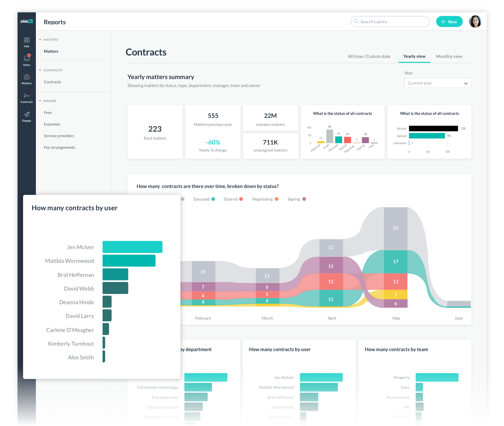Viewport: 504px width, 426px height.
Task: Toggle Expired status legend dot
Action: pos(241,199)
